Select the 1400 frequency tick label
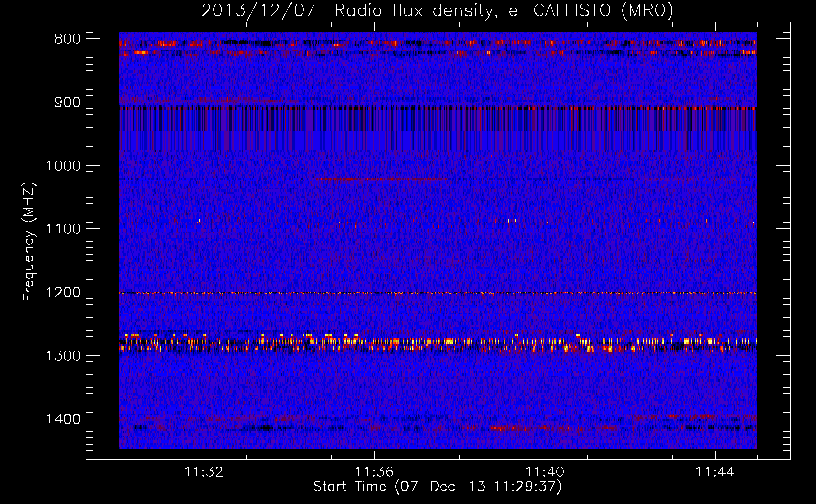The image size is (816, 504). coord(63,419)
